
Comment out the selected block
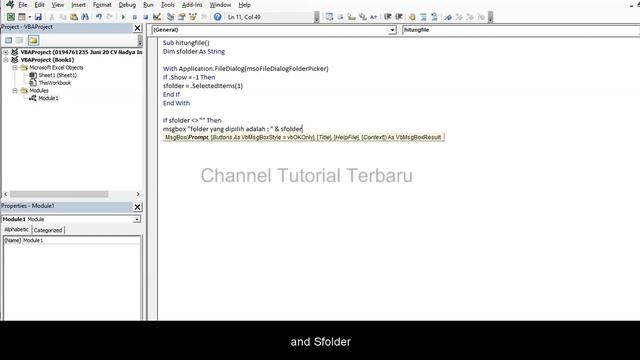click(423, 17)
